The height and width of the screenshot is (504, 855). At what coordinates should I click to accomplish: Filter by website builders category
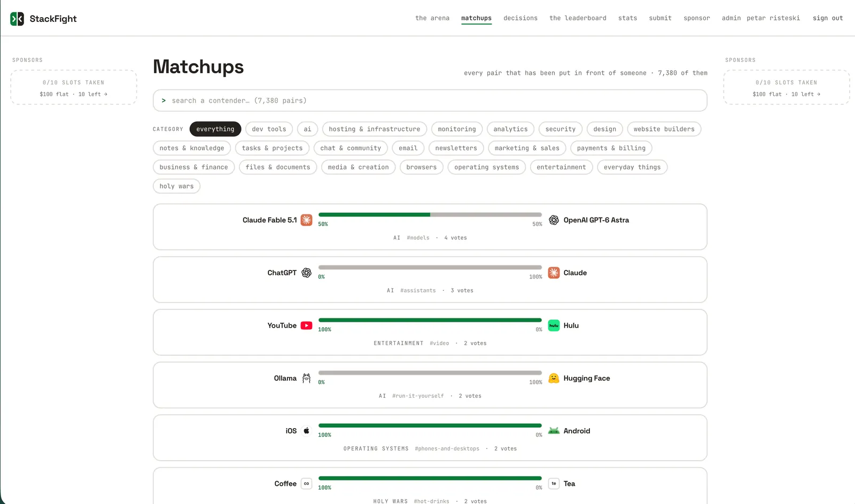664,129
